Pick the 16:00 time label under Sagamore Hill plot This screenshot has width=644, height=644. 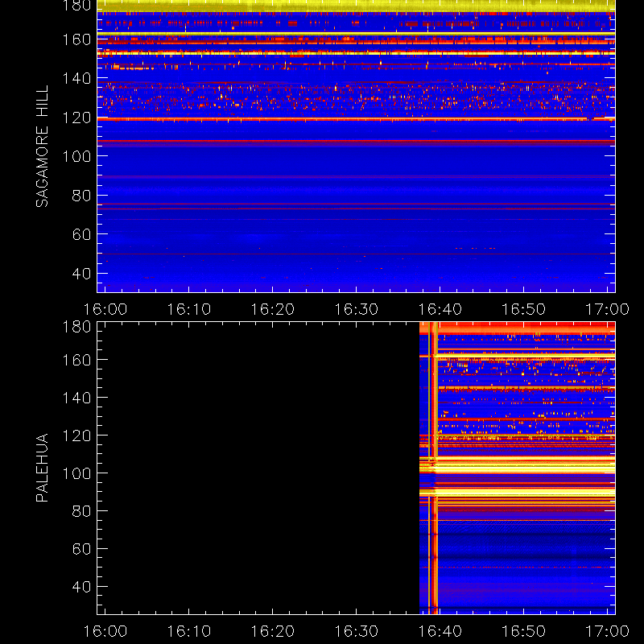[105, 309]
